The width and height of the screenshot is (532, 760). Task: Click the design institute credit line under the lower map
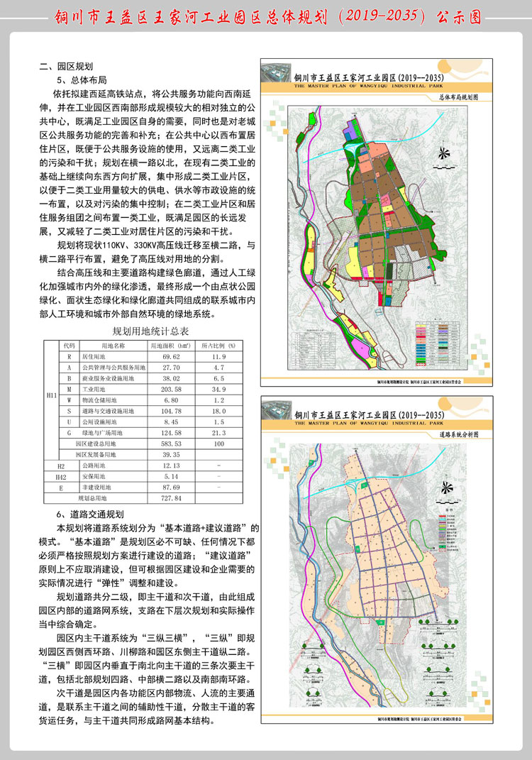(420, 719)
